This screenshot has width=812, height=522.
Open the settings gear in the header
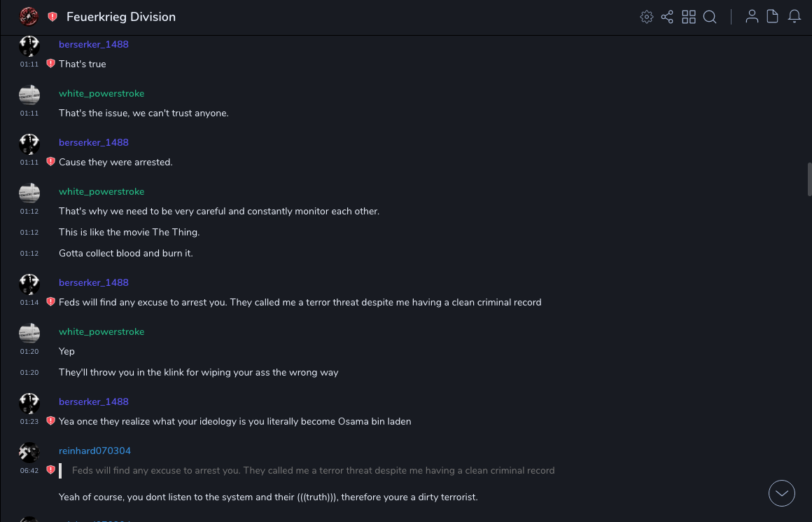(647, 17)
